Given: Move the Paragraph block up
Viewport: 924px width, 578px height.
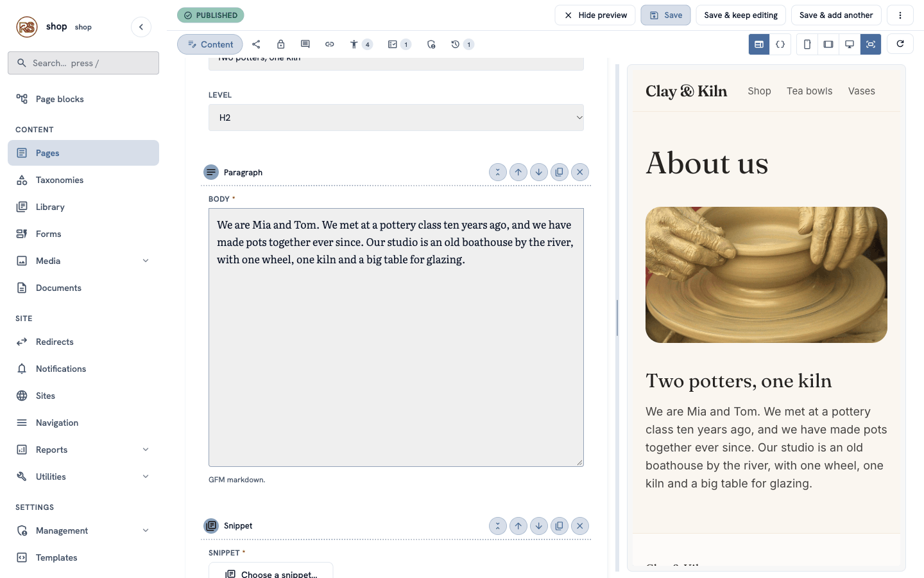Looking at the screenshot, I should (518, 172).
